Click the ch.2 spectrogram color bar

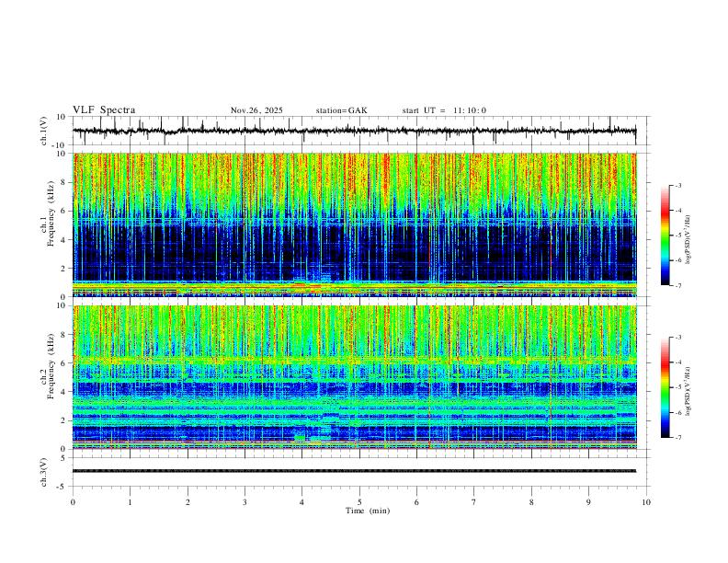(x=665, y=387)
